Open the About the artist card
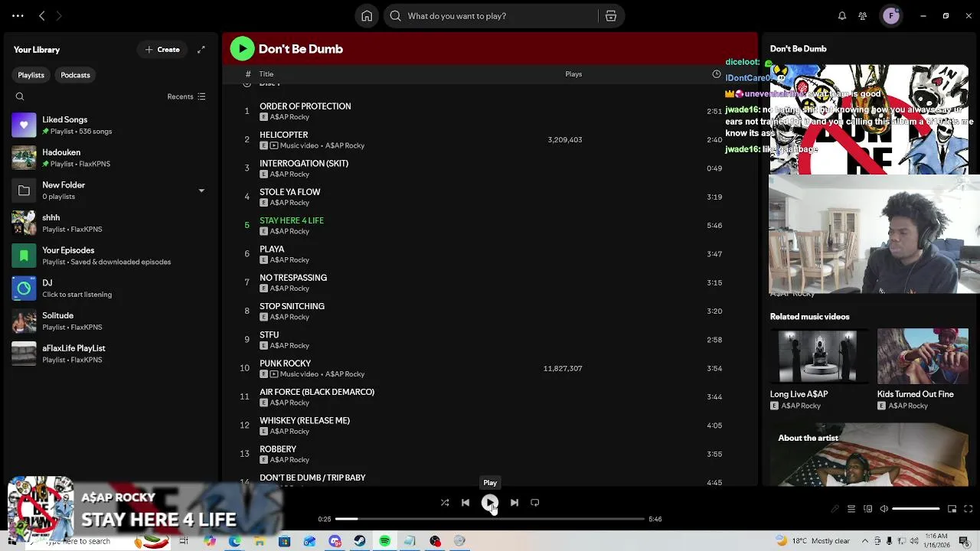The height and width of the screenshot is (551, 980). point(869,455)
